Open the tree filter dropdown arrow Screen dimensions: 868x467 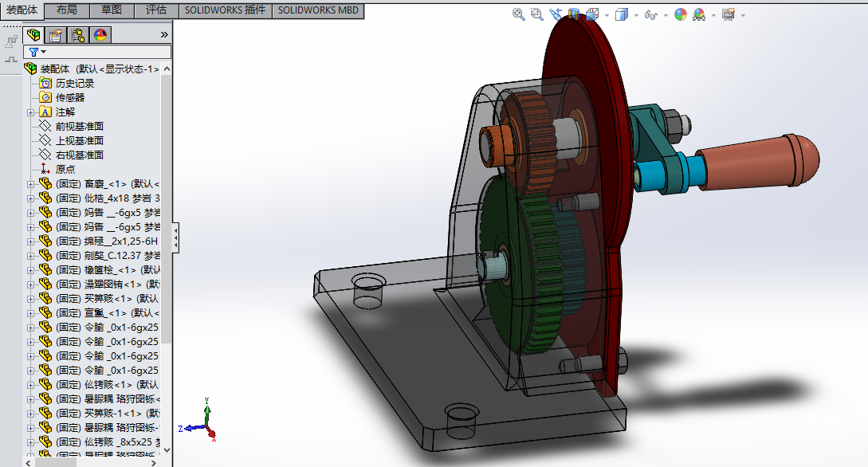pos(44,52)
